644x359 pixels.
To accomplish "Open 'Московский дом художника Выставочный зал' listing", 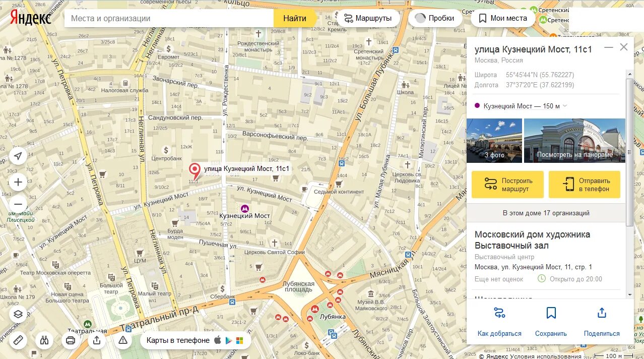I will click(532, 240).
